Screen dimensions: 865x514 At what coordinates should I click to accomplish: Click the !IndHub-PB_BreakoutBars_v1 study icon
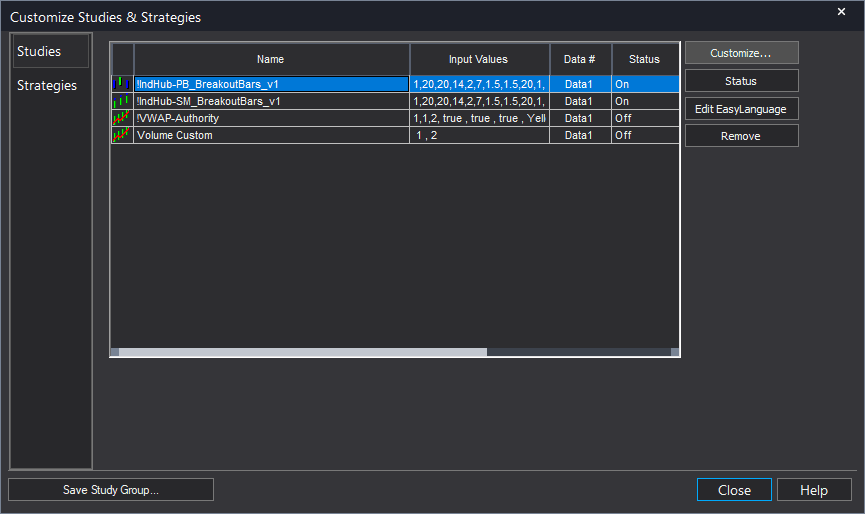tap(122, 84)
